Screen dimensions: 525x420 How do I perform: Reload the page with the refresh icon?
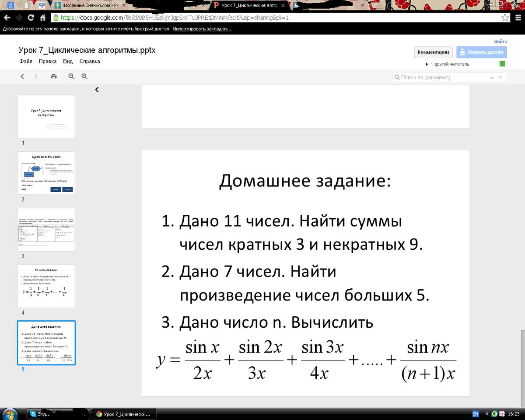[x=31, y=18]
